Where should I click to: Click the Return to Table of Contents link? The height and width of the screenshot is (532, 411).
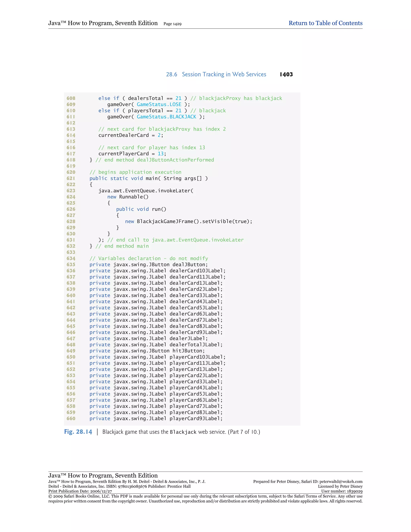tap(325, 23)
